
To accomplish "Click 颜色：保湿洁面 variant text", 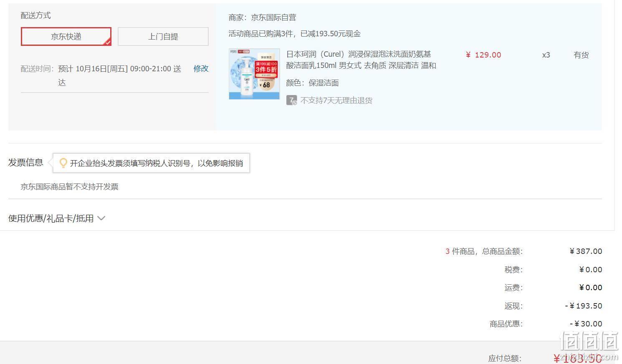I will (312, 83).
